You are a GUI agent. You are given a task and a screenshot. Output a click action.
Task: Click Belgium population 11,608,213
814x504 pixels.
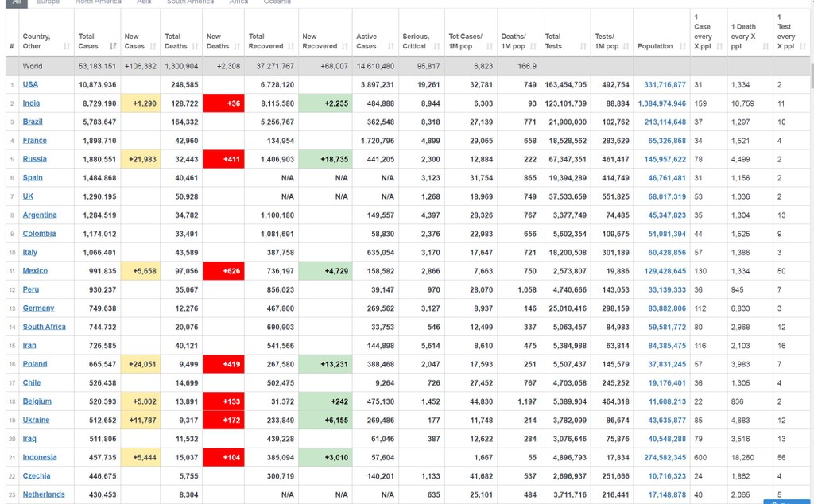pyautogui.click(x=667, y=401)
